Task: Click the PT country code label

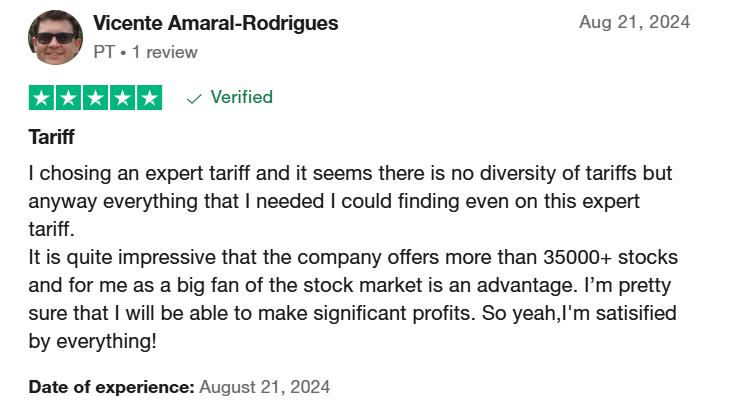Action: click(x=104, y=52)
